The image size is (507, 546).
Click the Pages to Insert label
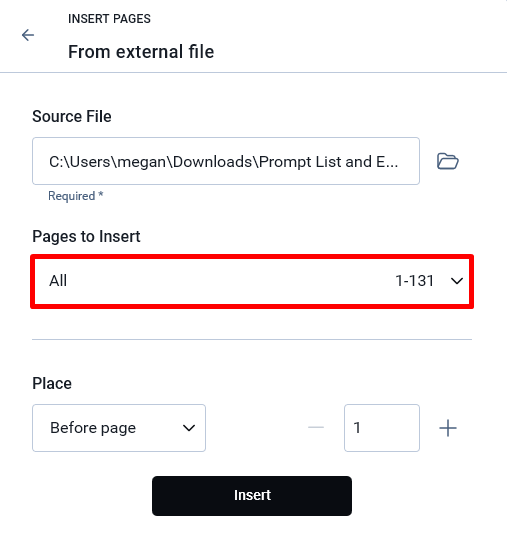tap(86, 236)
